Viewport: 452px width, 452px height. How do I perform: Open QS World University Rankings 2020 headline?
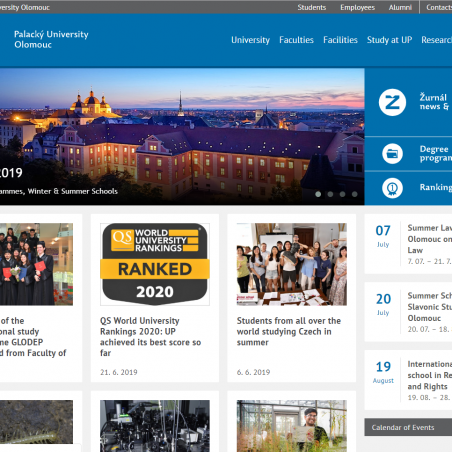pos(150,337)
